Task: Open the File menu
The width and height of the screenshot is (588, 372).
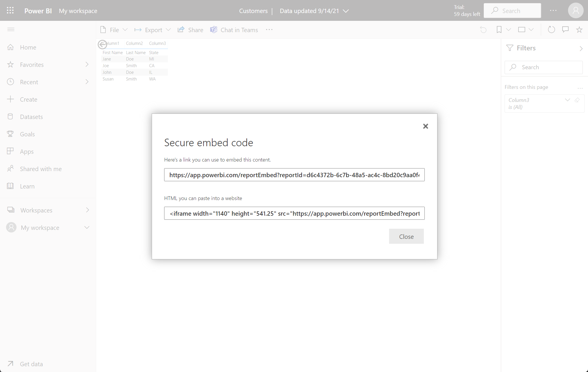Action: [x=114, y=30]
